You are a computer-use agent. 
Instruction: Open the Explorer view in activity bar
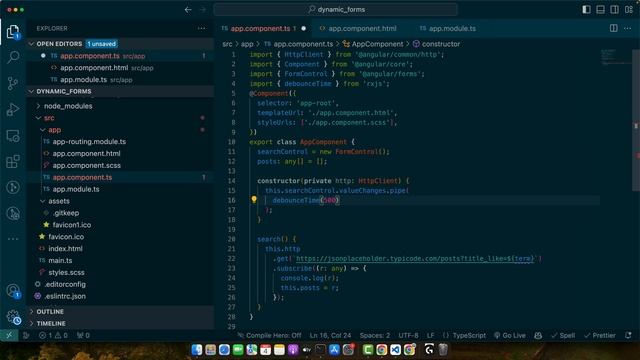click(13, 31)
